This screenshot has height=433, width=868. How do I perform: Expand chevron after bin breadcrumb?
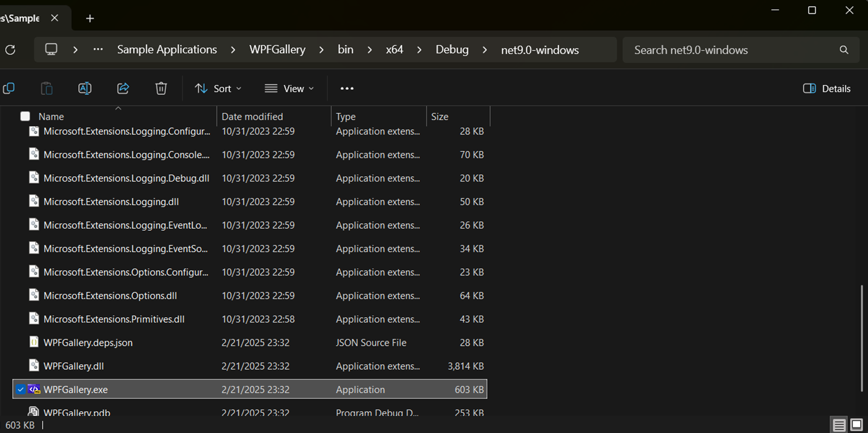tap(370, 50)
